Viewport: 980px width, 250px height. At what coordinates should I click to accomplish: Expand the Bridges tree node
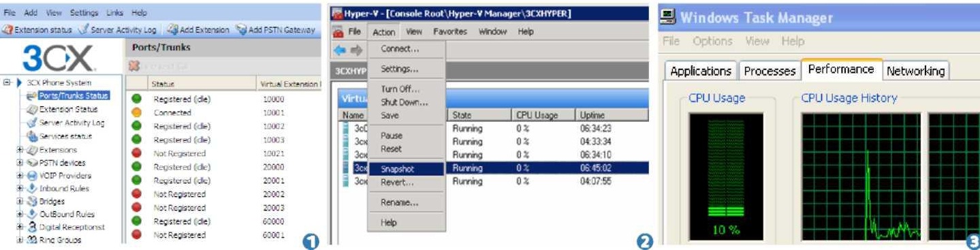point(20,202)
